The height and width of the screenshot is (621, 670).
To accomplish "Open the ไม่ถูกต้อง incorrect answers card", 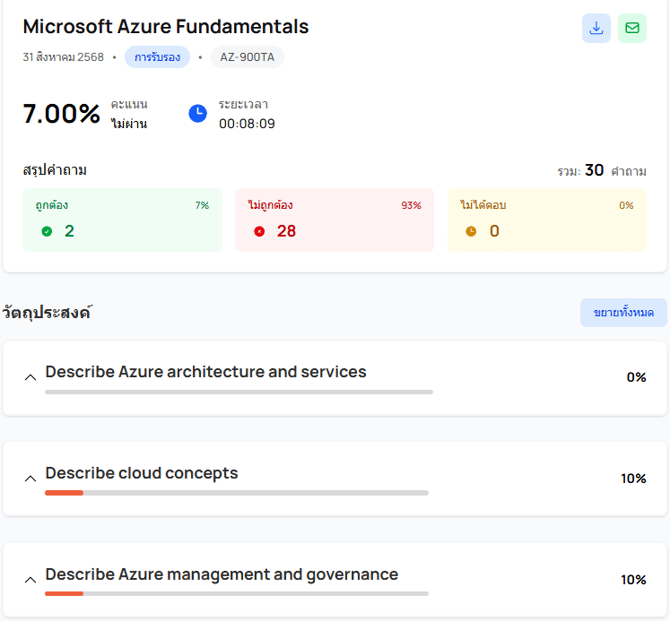I will [334, 220].
